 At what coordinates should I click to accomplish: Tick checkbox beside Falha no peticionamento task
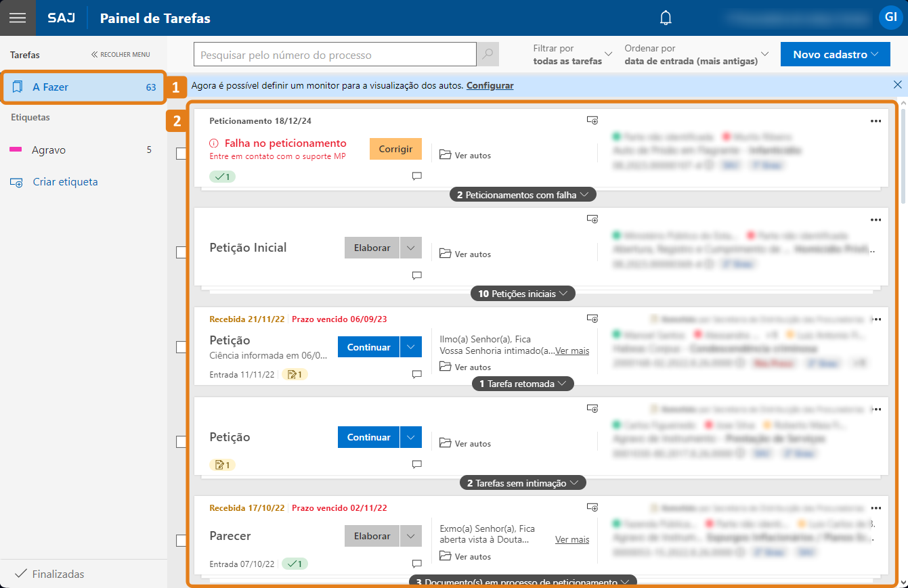(x=181, y=154)
